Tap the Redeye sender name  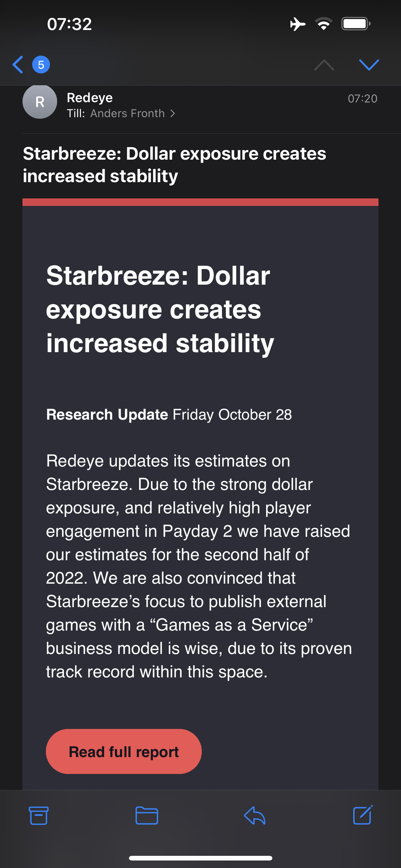click(90, 98)
